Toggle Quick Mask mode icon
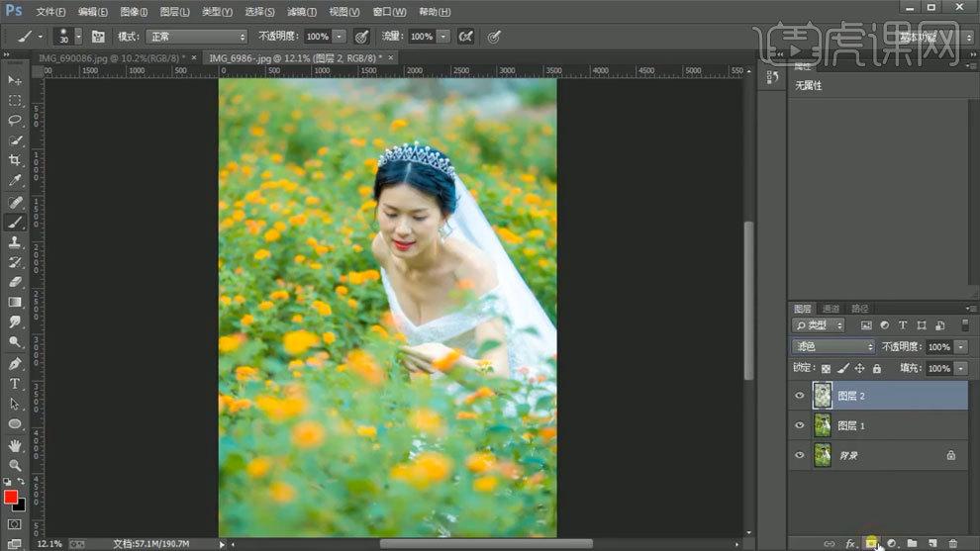980x551 pixels. (15, 524)
